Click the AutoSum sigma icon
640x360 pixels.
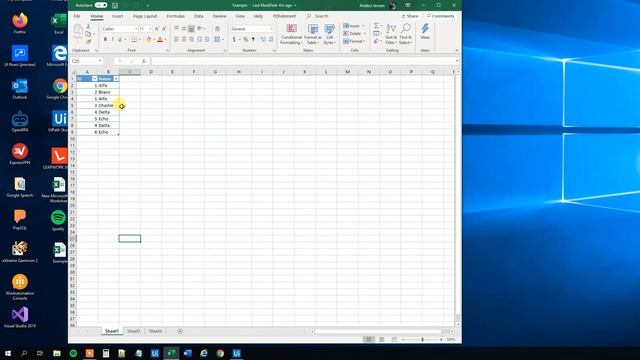point(376,26)
